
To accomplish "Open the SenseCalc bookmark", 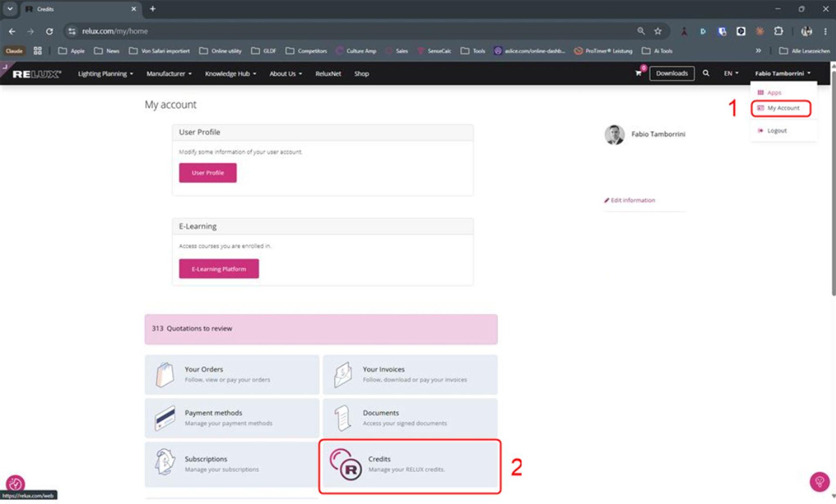I will pos(434,51).
